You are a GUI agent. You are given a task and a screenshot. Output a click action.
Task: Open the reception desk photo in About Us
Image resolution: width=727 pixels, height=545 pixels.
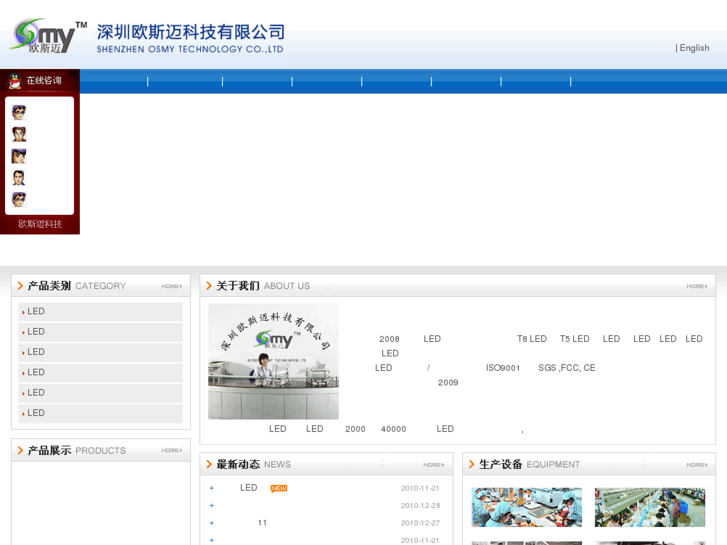274,361
